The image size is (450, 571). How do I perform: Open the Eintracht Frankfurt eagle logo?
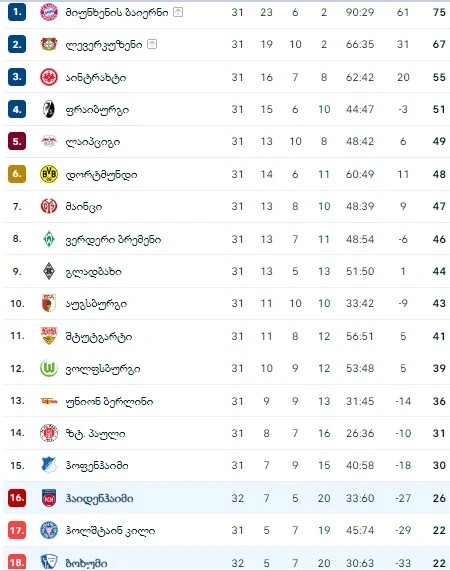[49, 77]
